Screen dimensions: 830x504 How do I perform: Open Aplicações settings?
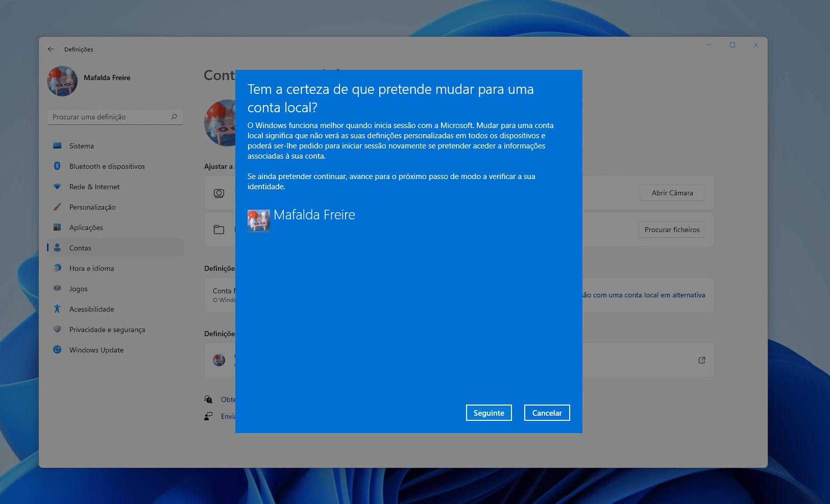[x=115, y=228]
